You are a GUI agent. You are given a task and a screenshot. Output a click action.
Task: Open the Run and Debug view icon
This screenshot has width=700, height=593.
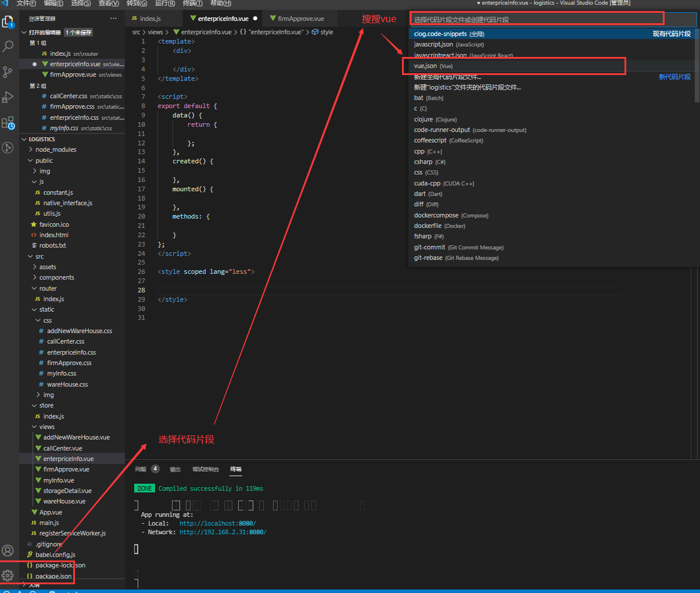click(x=8, y=97)
